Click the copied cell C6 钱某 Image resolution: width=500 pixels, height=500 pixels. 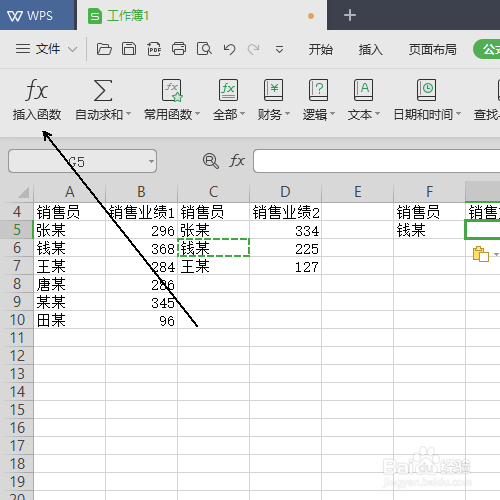point(213,248)
